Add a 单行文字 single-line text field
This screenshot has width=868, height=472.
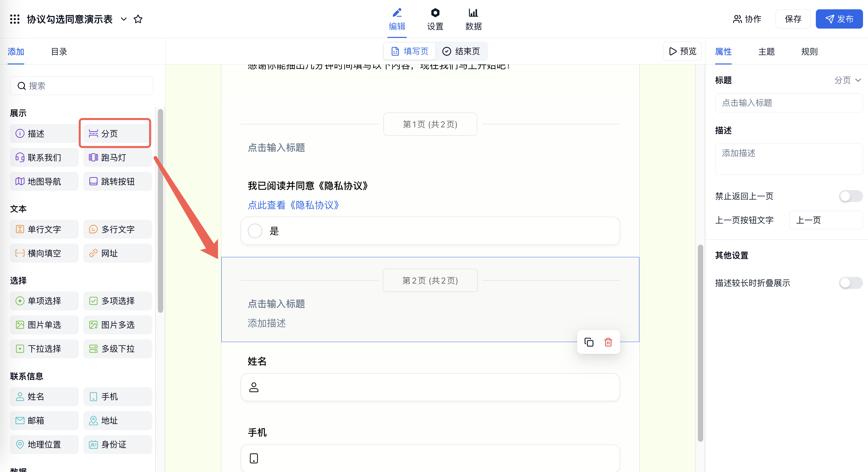tap(44, 229)
